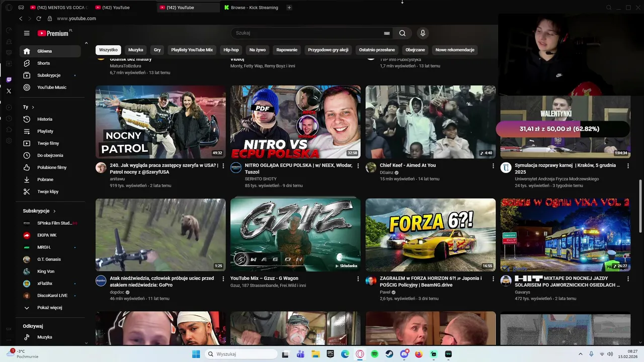Open options for Forza Horizon 6 video
This screenshot has width=644, height=362.
493,279
